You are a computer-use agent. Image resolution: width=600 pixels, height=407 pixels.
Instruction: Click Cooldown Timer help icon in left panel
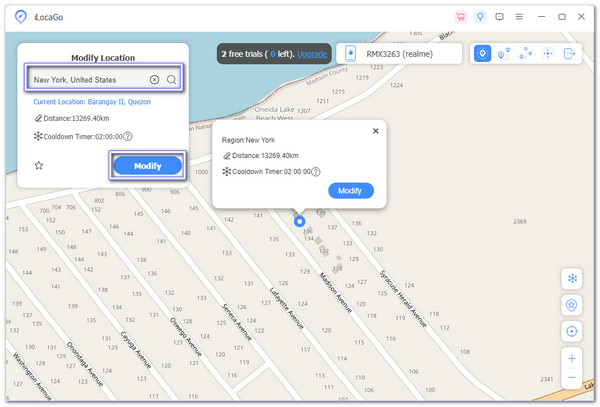[x=128, y=137]
